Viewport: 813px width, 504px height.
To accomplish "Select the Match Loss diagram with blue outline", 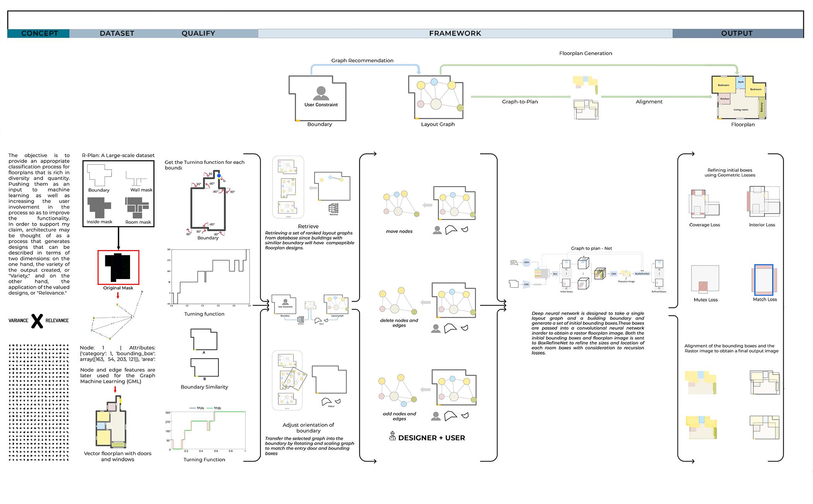I will coord(764,280).
